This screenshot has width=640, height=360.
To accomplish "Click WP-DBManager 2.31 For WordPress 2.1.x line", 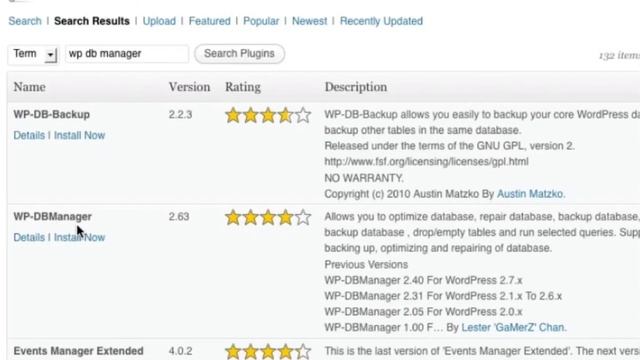I will [443, 296].
